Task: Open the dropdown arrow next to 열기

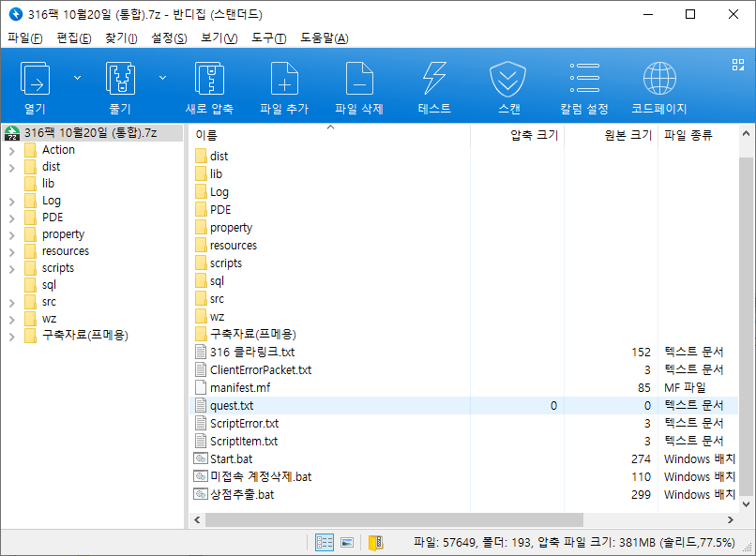Action: click(77, 78)
